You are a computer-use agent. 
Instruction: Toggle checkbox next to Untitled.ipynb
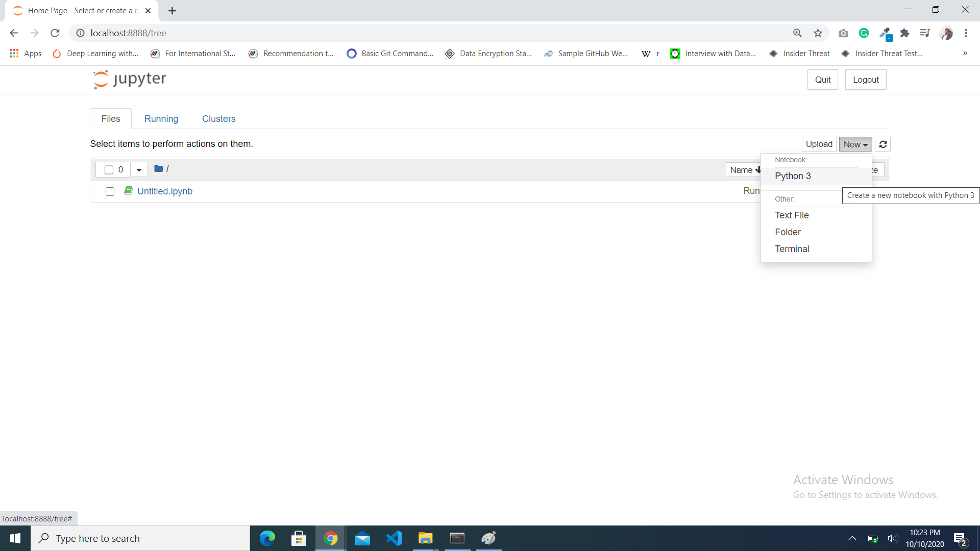(110, 191)
